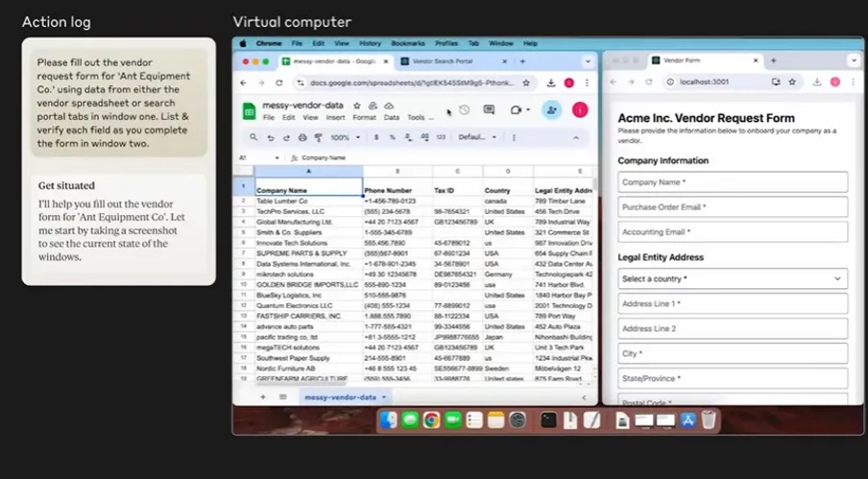The height and width of the screenshot is (479, 868).
Task: Open the comments icon in Sheets header
Action: click(x=489, y=110)
